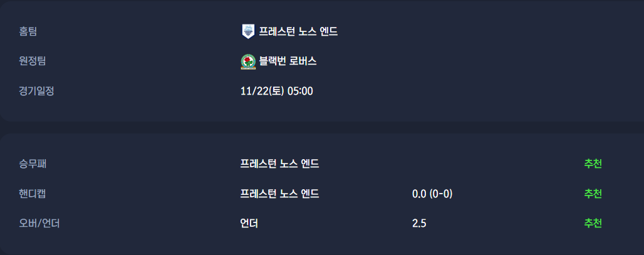This screenshot has height=255, width=644.
Task: Select 프레스턴 노스 엔드 pick in 승무패 row
Action: (279, 164)
